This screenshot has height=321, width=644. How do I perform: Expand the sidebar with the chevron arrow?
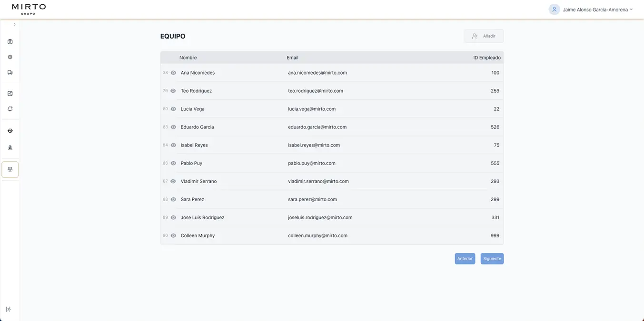(14, 24)
